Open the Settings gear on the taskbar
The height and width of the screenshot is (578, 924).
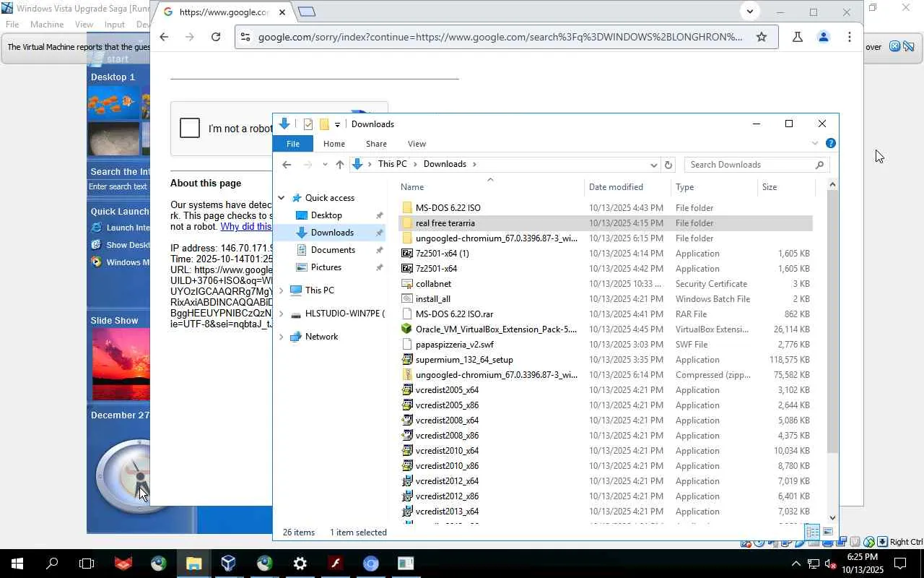click(x=300, y=564)
